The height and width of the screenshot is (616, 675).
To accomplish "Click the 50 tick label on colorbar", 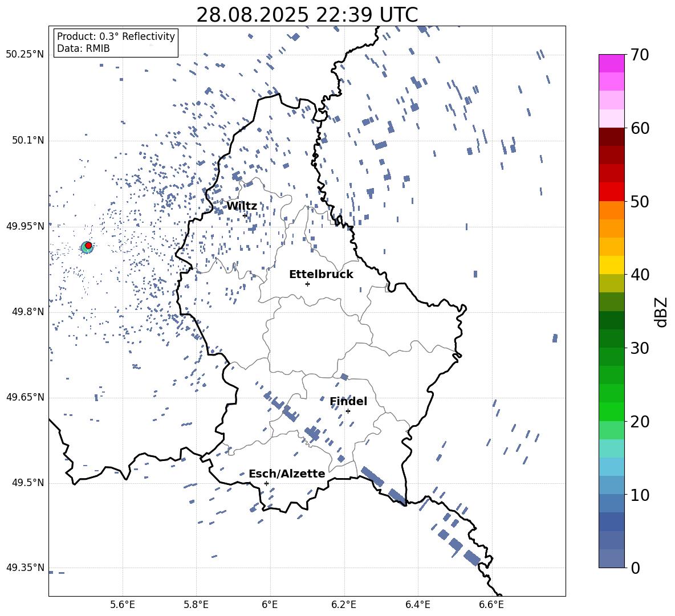I will tap(640, 202).
